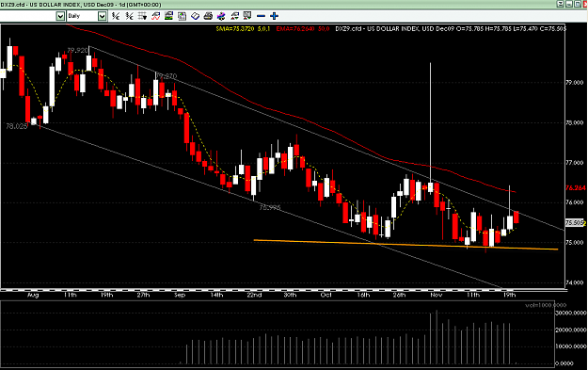Click the current price tag 75.505 on axis
Image resolution: width=588 pixels, height=370 pixels.
tap(575, 223)
